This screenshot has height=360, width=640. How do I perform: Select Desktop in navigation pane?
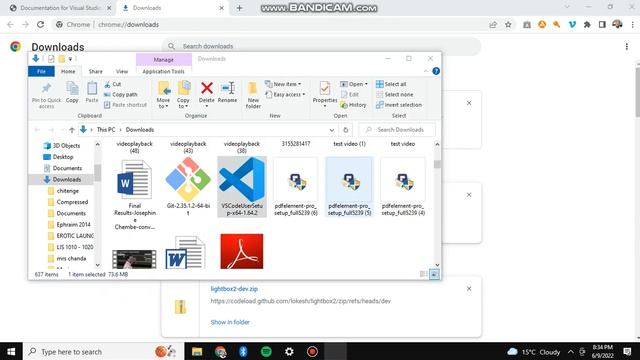[x=58, y=157]
